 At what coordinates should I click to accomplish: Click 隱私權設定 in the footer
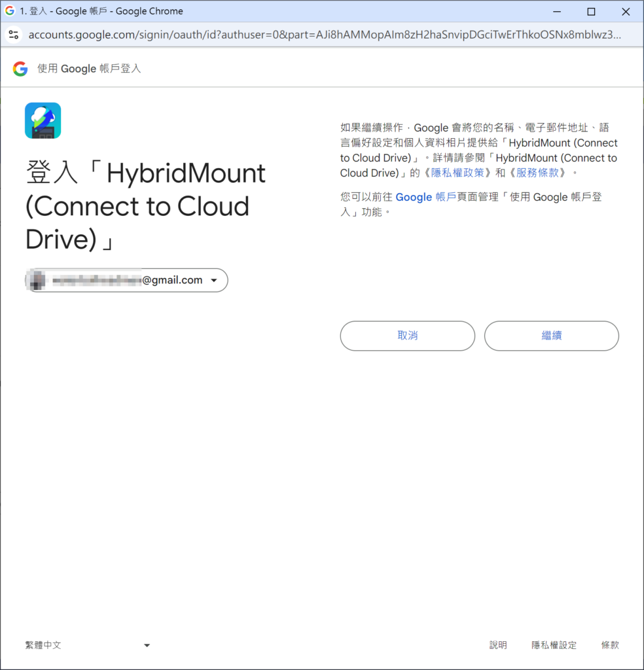click(554, 645)
